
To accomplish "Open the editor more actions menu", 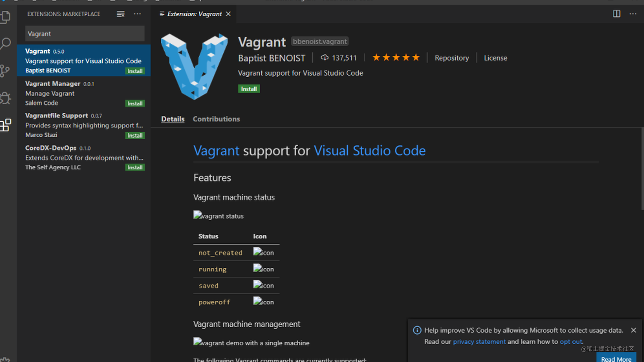I will coord(633,14).
